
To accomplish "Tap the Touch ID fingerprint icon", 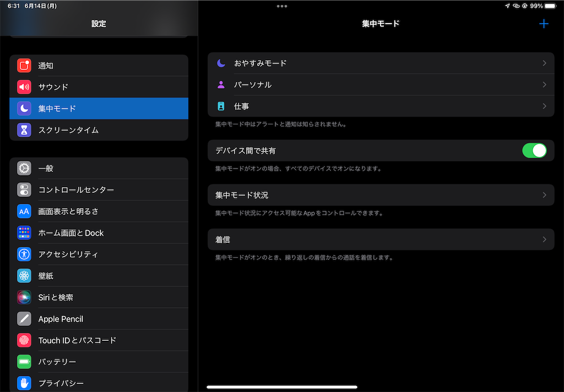I will point(24,340).
